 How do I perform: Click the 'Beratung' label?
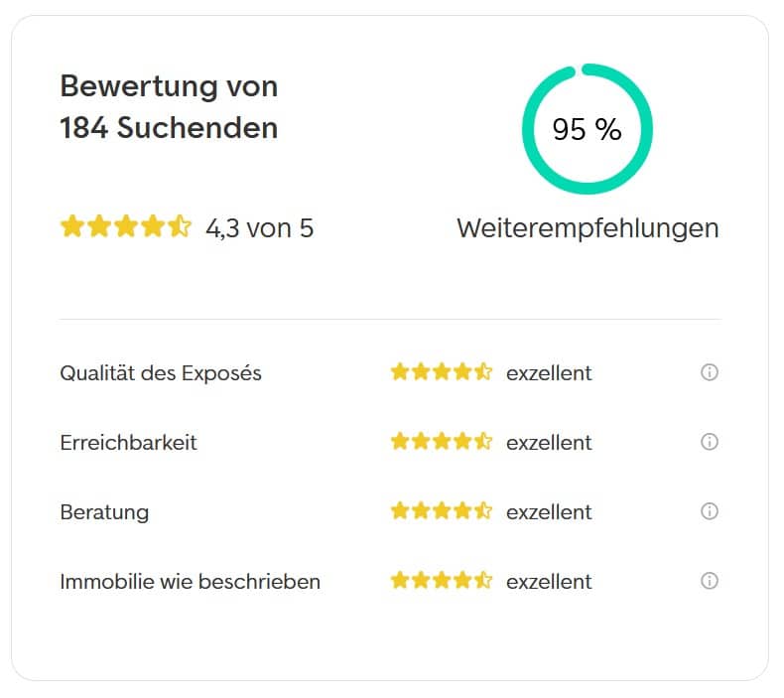point(104,513)
